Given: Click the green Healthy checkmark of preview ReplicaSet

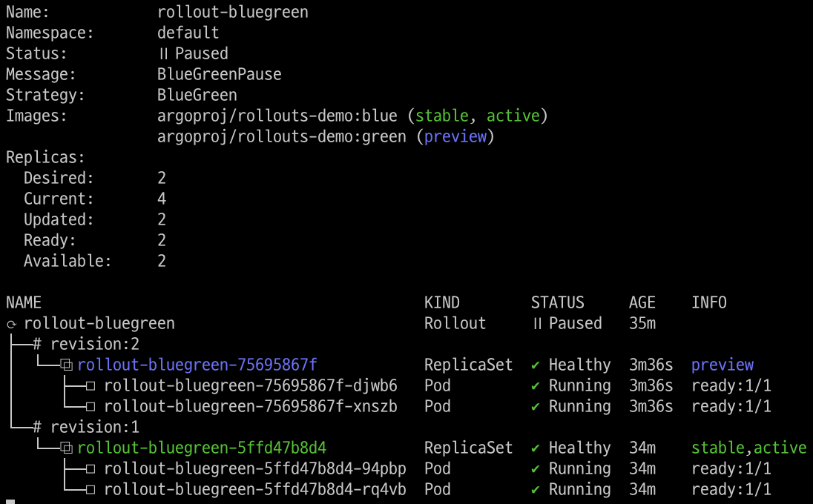Looking at the screenshot, I should point(536,365).
